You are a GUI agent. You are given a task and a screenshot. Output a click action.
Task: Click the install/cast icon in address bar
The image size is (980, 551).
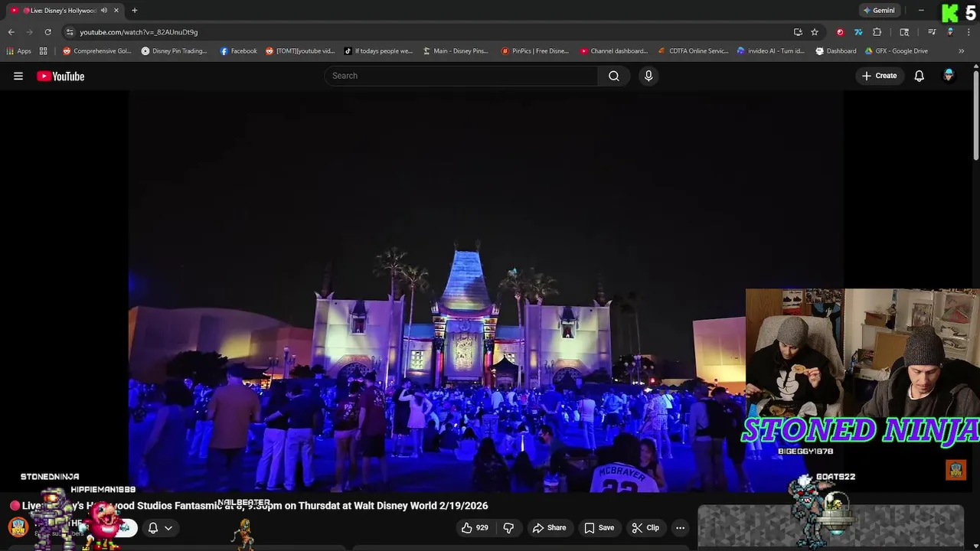pos(798,32)
